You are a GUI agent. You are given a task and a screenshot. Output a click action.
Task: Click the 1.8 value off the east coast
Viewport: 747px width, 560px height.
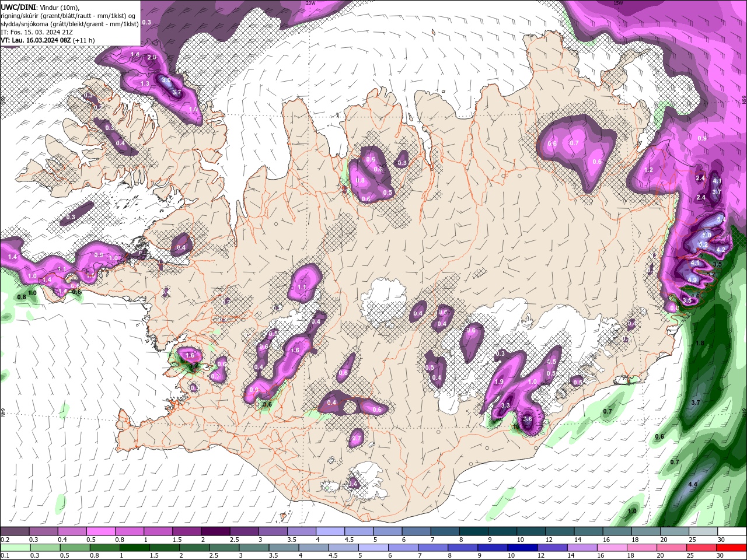coord(700,343)
